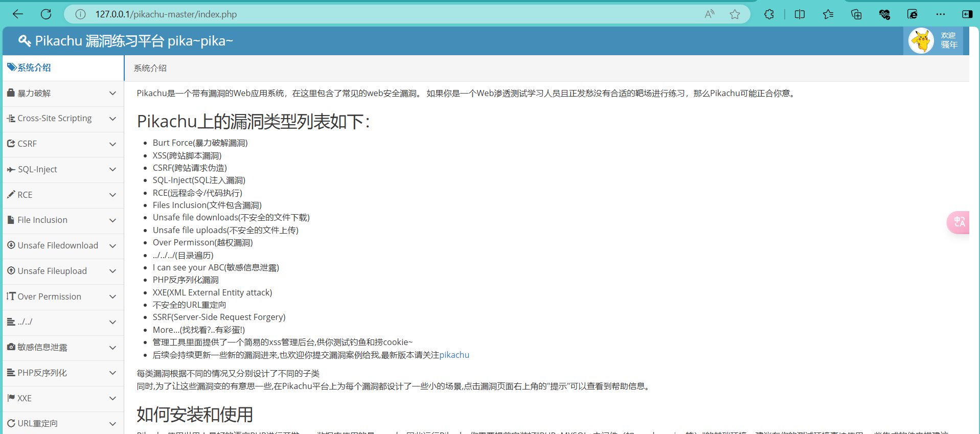Click the Unsafe Filedownload arrow icon
Screen dimensions: 980x434
11,245
